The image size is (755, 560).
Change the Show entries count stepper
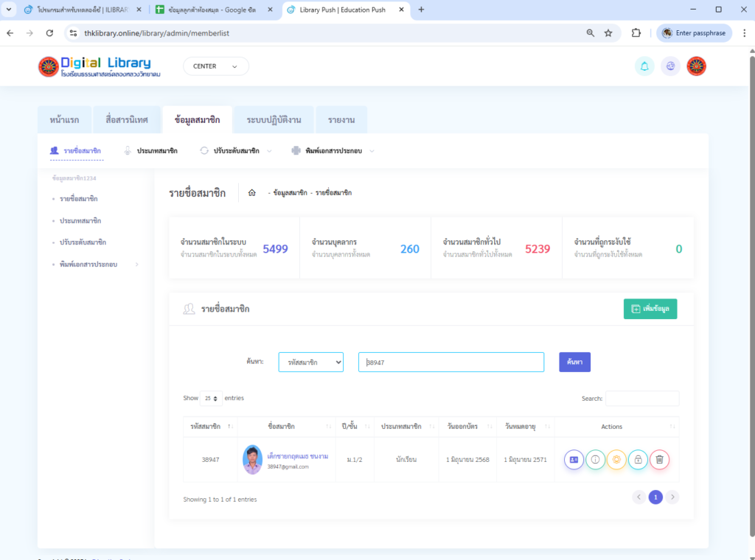point(212,399)
